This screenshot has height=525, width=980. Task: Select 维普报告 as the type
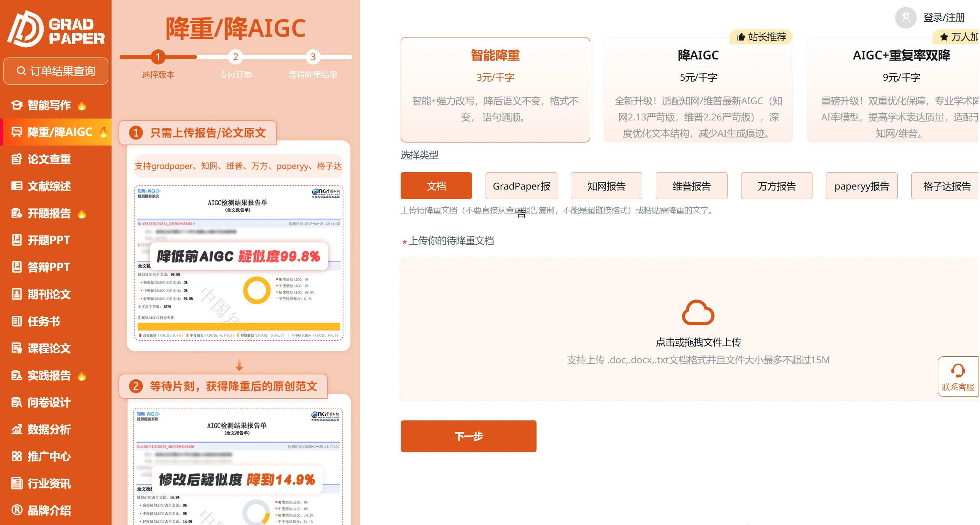(691, 186)
